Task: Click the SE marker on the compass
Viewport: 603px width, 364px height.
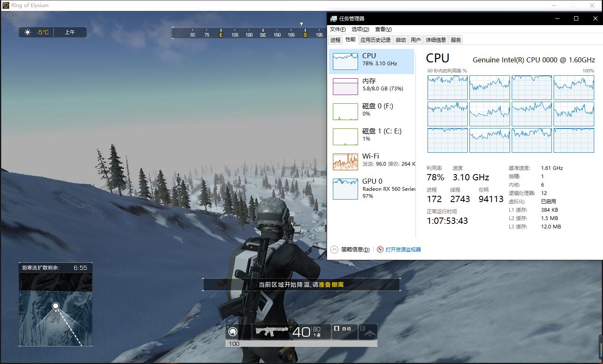Action: tap(263, 35)
